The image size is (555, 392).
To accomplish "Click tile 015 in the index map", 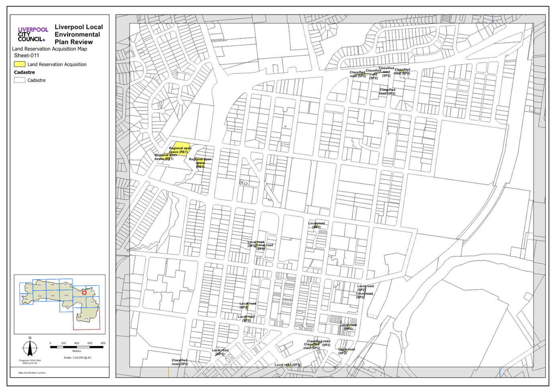I will click(93, 302).
